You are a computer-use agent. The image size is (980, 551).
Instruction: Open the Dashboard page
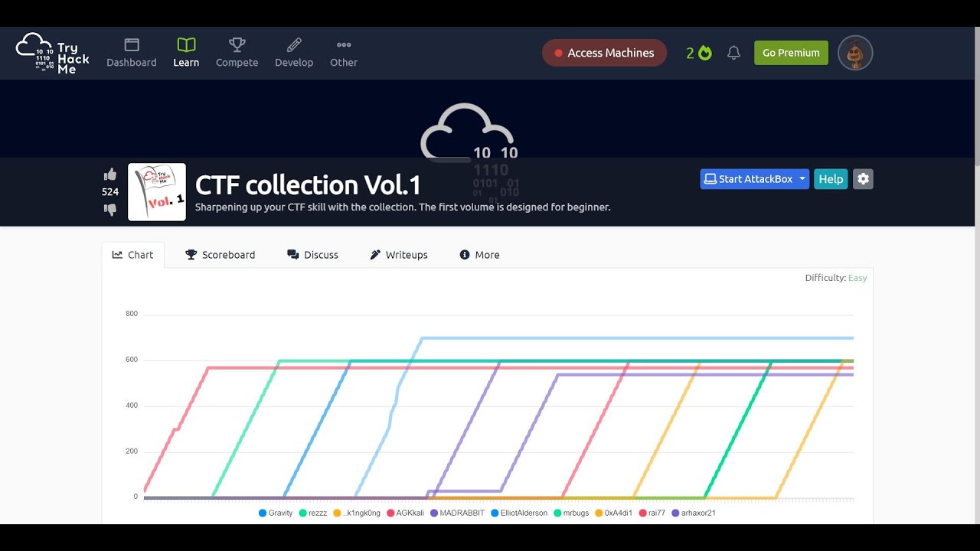pos(132,53)
